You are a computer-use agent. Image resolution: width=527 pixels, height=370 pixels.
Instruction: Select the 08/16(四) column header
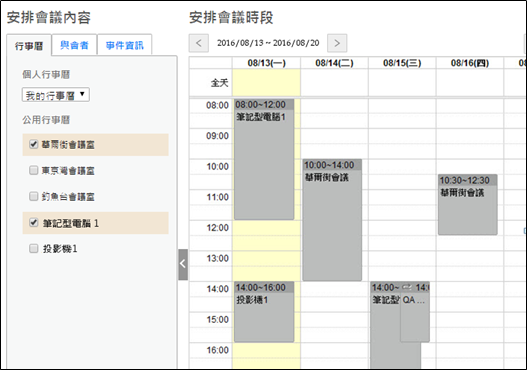click(470, 63)
